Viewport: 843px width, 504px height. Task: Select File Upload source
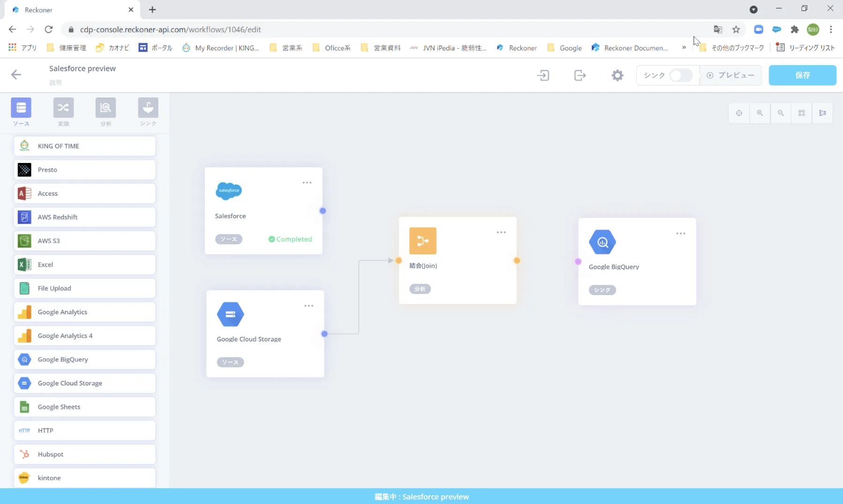tap(85, 288)
